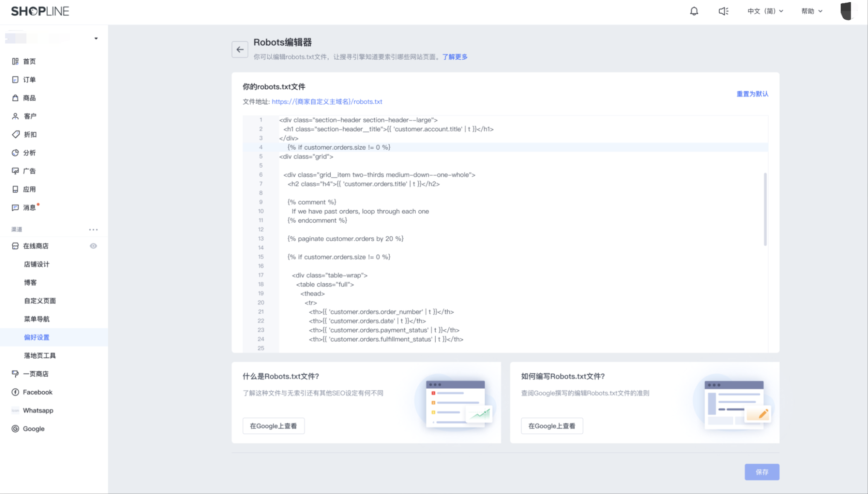Click the 保存 save button
This screenshot has height=494, width=868.
(x=761, y=472)
